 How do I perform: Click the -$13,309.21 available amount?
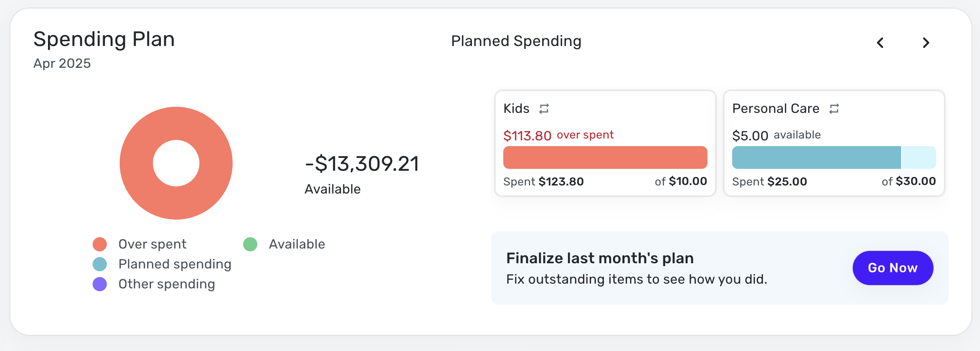pos(362,164)
